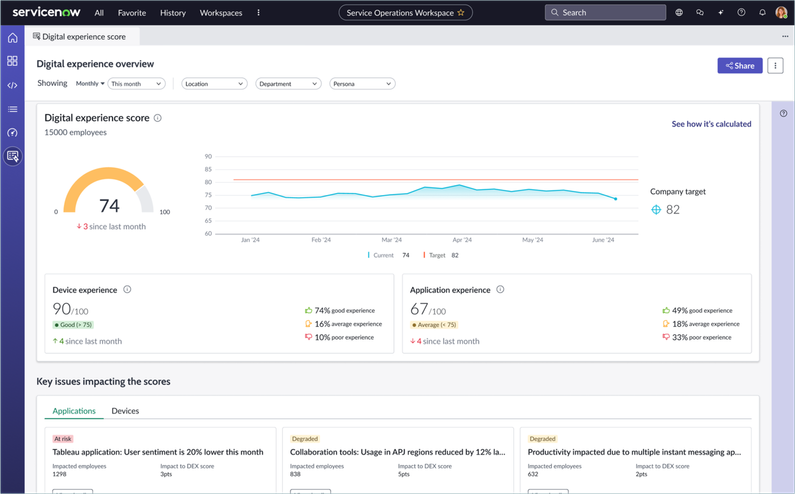Select the Digital experience score tab
This screenshot has width=795, height=494.
pyautogui.click(x=82, y=37)
